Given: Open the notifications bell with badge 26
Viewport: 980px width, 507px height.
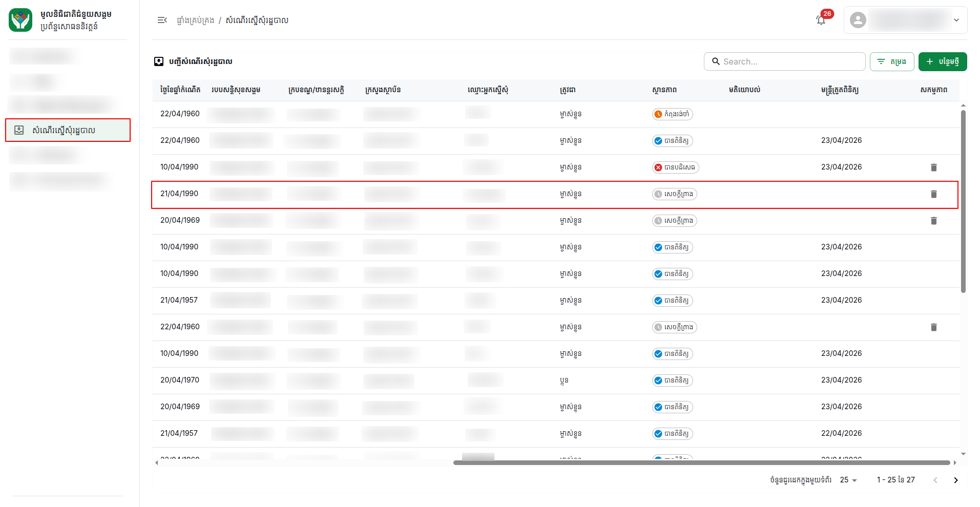Looking at the screenshot, I should pyautogui.click(x=821, y=20).
